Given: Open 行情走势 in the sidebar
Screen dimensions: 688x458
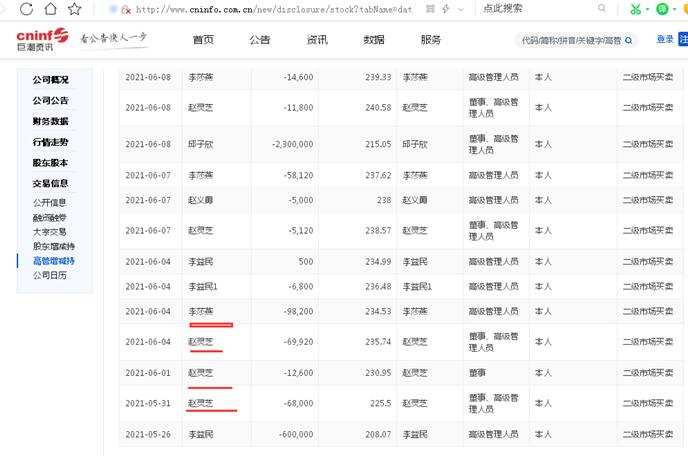Looking at the screenshot, I should tap(50, 142).
